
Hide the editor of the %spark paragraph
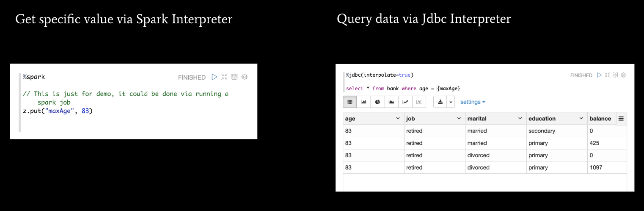point(224,77)
